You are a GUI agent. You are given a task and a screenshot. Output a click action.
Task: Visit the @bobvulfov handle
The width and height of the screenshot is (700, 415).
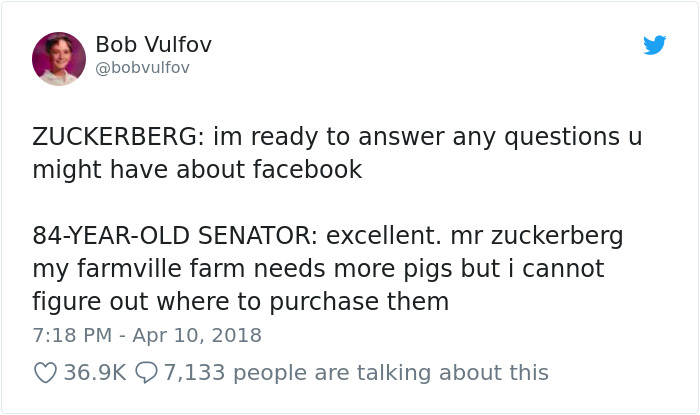142,68
